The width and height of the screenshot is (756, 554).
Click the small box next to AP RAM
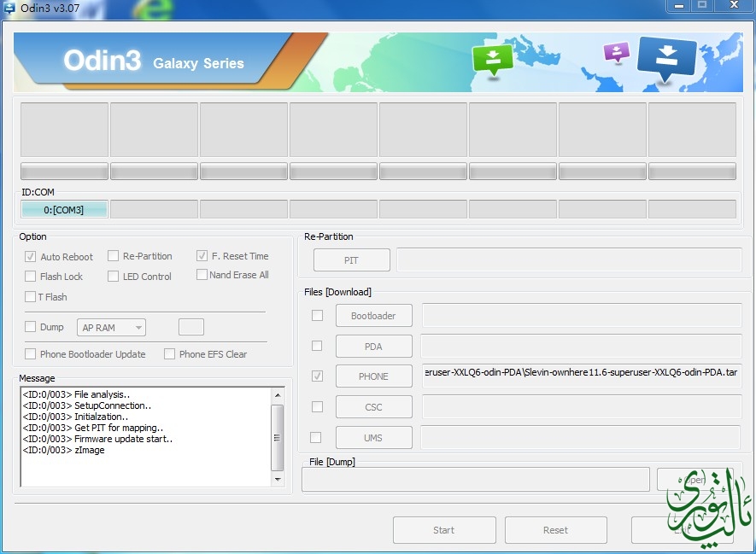click(191, 327)
